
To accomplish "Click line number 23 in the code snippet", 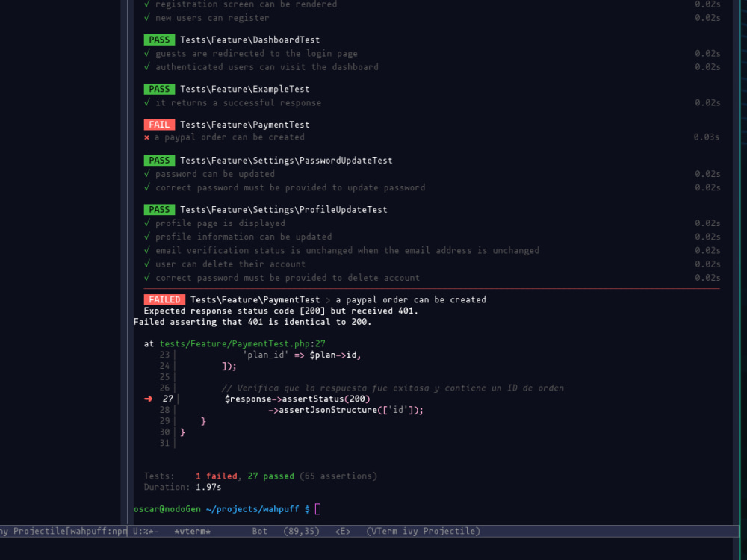I will pyautogui.click(x=164, y=355).
